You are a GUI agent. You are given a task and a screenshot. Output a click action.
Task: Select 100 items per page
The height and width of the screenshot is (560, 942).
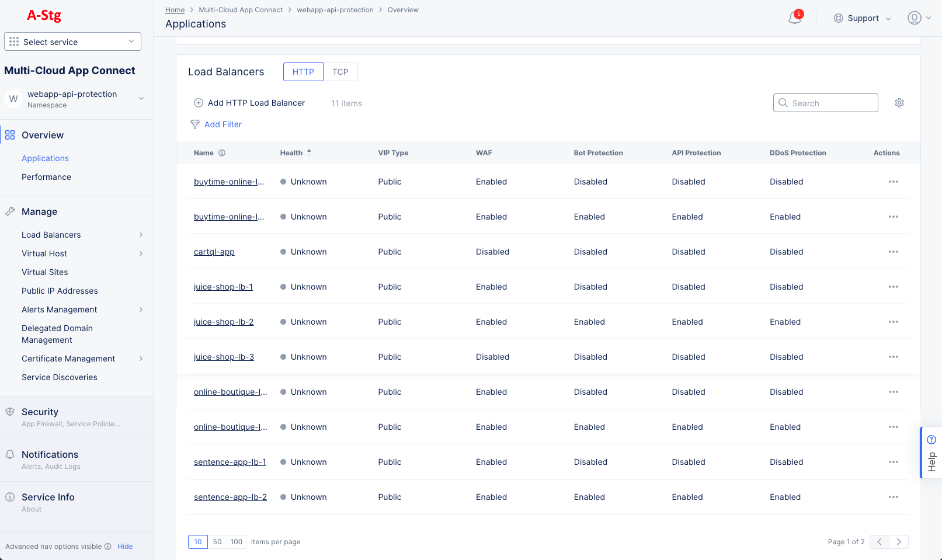pos(236,542)
